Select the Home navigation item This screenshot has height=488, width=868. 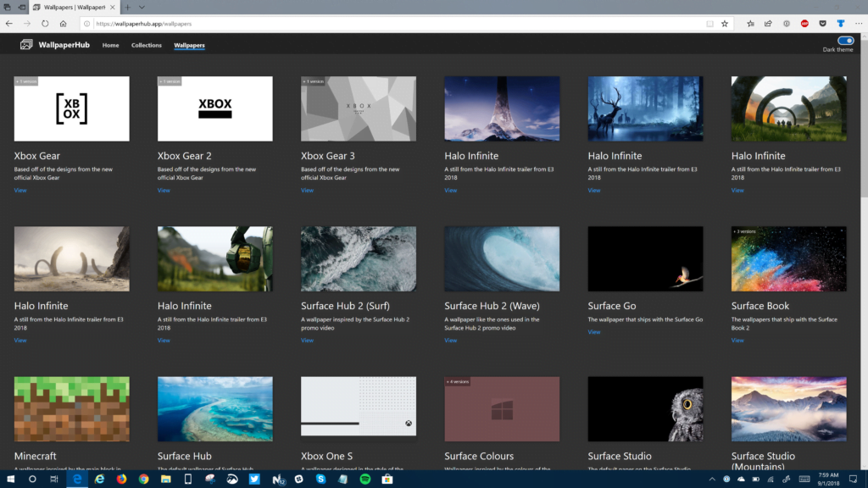[110, 45]
